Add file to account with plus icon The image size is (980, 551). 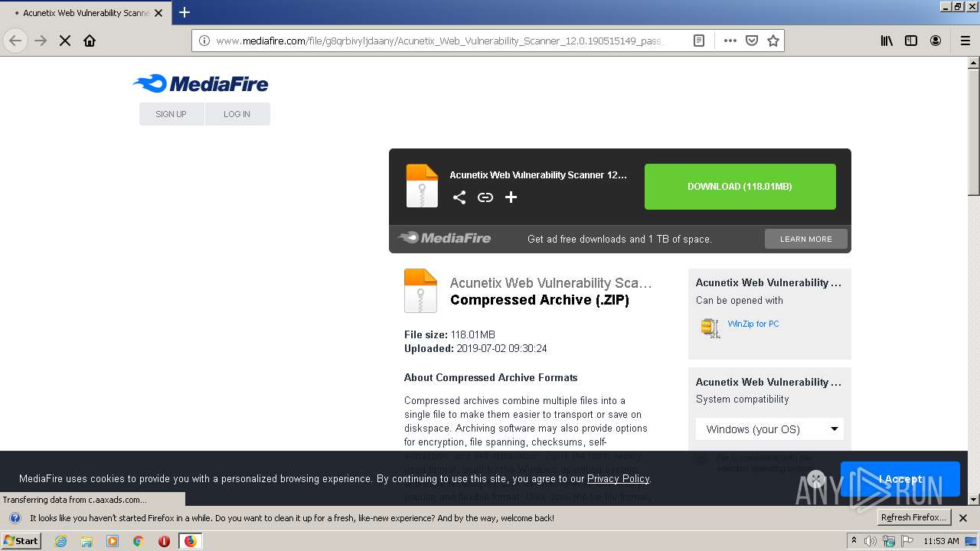click(511, 197)
